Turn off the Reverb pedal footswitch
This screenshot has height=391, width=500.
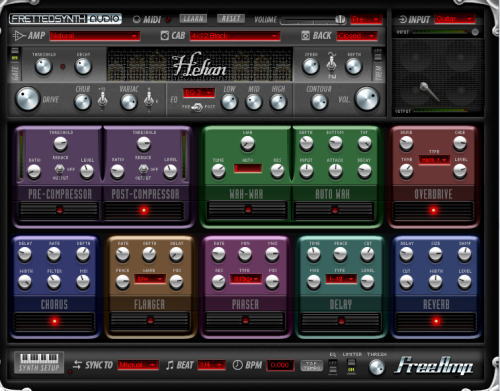(436, 321)
